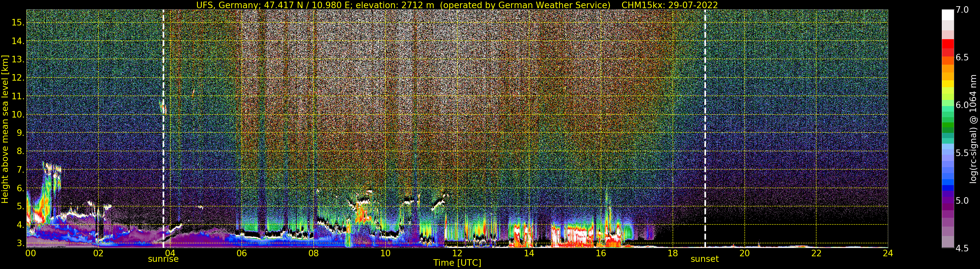The width and height of the screenshot is (980, 269).
Task: Click the '6.5' value on the colorbar
Action: coord(962,57)
